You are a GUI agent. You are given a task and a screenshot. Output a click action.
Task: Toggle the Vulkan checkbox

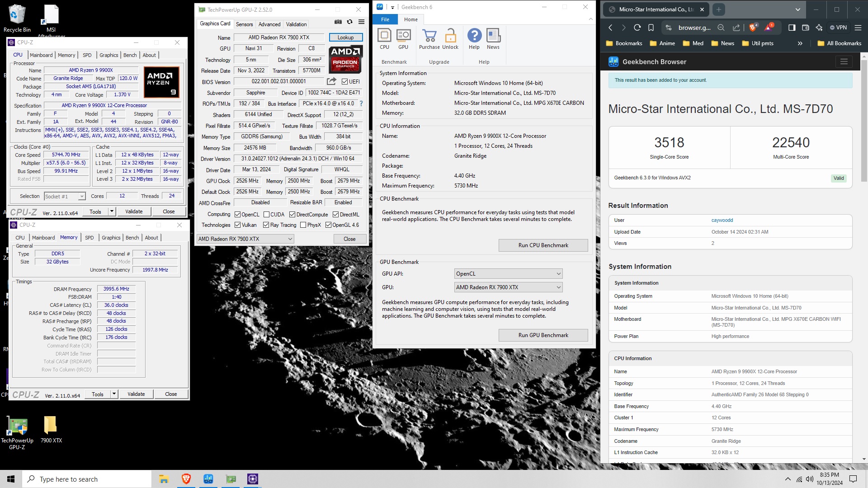[237, 225]
